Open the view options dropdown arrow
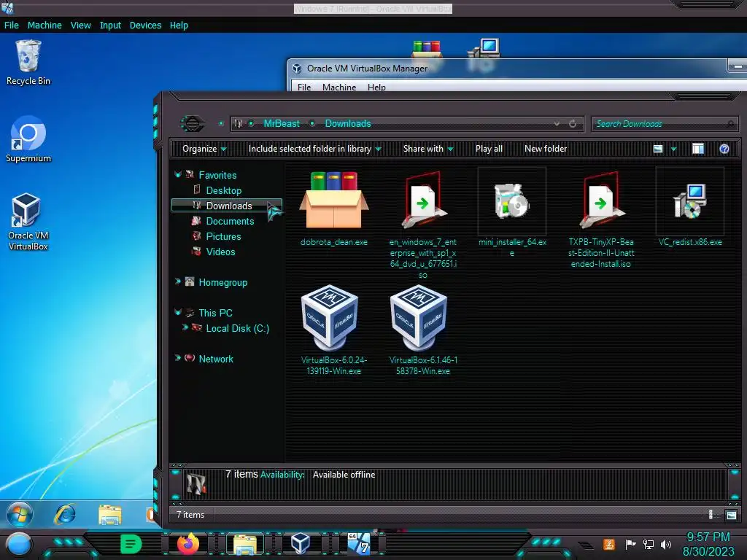747x560 pixels. coord(673,149)
